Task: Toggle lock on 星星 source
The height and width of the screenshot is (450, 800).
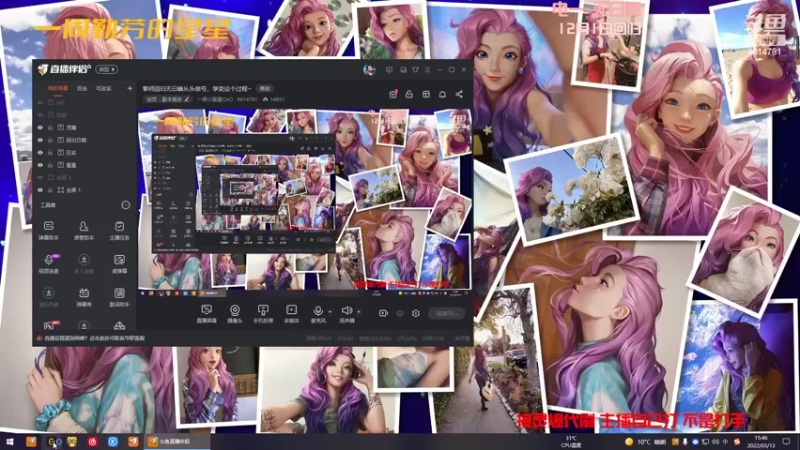Action: [51, 165]
